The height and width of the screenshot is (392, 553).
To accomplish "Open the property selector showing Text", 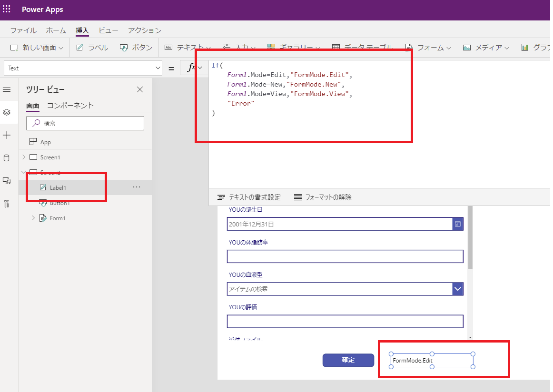I will [x=83, y=68].
